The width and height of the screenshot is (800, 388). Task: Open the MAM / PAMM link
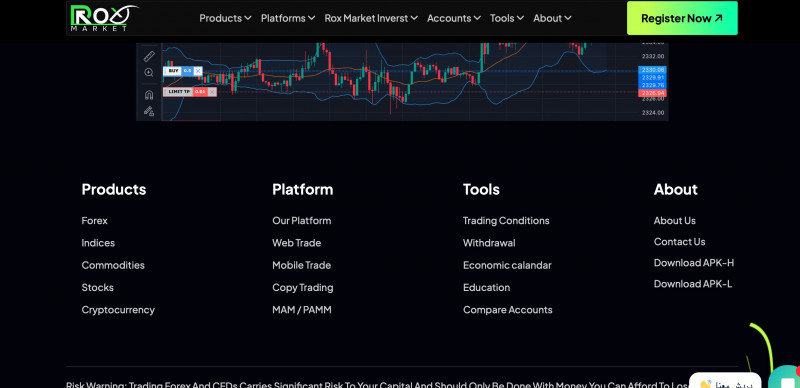(302, 310)
